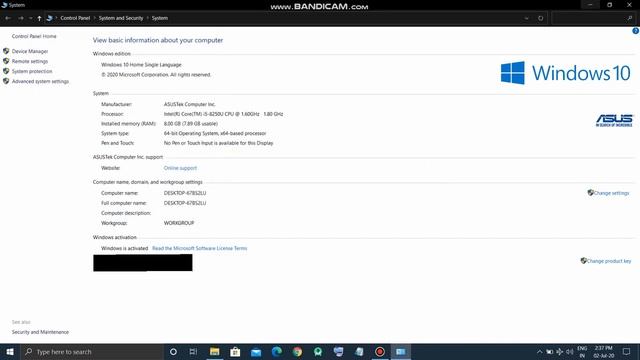This screenshot has height=360, width=640.
Task: Click the Control Panel search box
Action: pyautogui.click(x=593, y=18)
